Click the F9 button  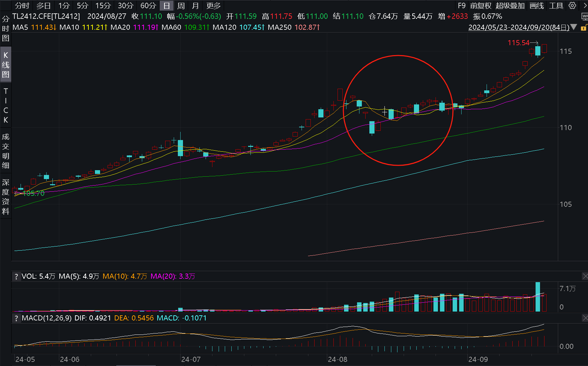[x=462, y=6]
